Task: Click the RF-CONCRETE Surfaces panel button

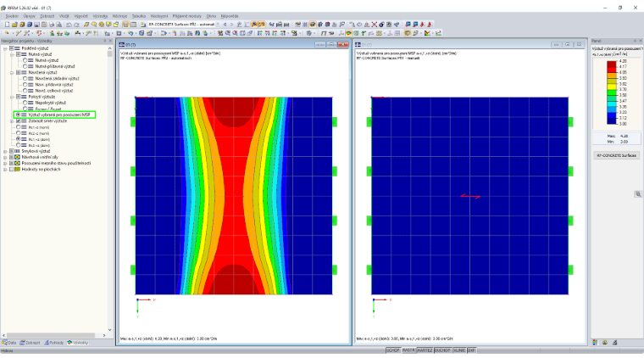Action: click(x=616, y=156)
